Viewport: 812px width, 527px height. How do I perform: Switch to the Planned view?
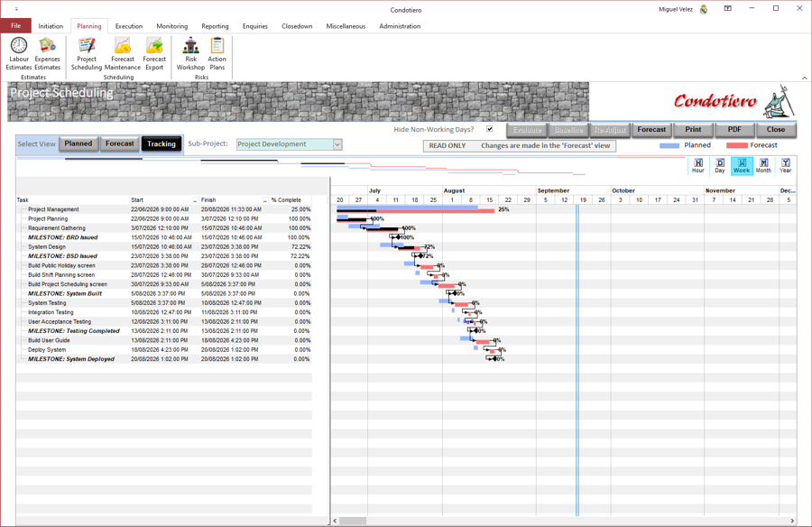(78, 143)
